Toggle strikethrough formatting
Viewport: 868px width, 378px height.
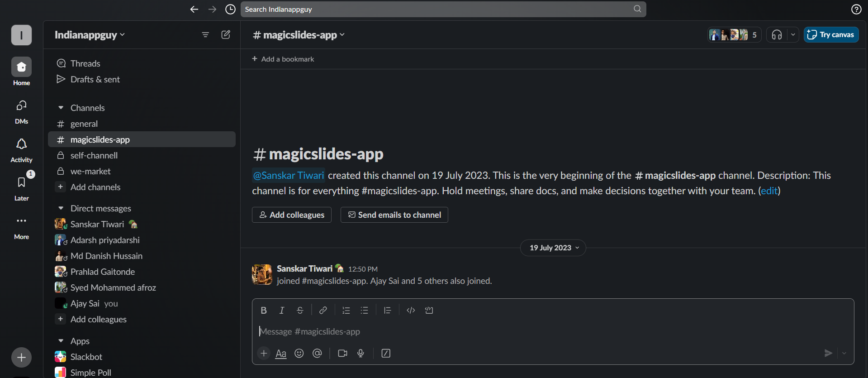coord(300,310)
